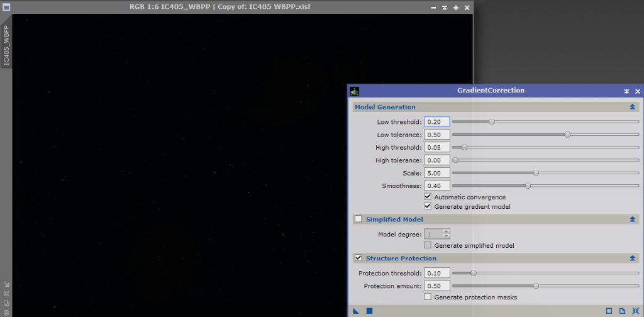The height and width of the screenshot is (317, 644).
Task: Collapse the Simplified Model section
Action: pyautogui.click(x=632, y=220)
